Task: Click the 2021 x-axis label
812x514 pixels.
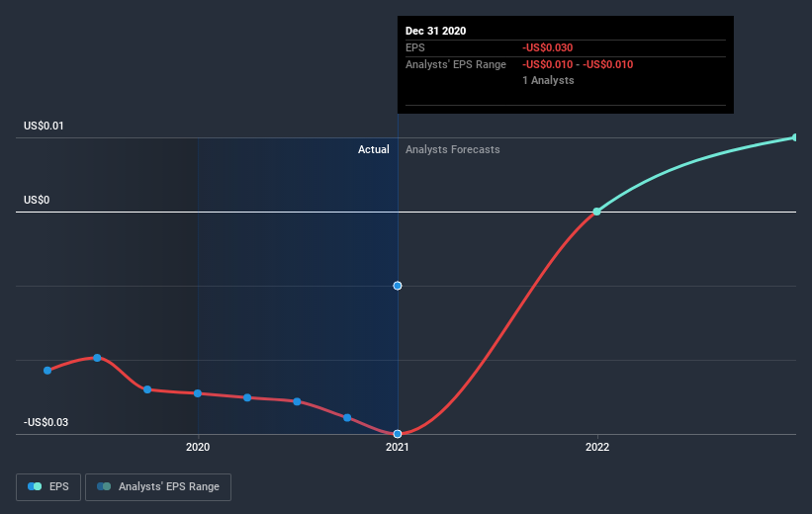Action: click(398, 447)
